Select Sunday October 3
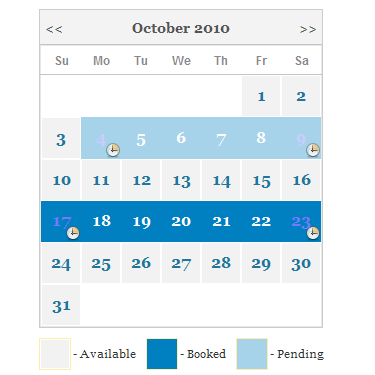This screenshot has height=375, width=375. [61, 138]
